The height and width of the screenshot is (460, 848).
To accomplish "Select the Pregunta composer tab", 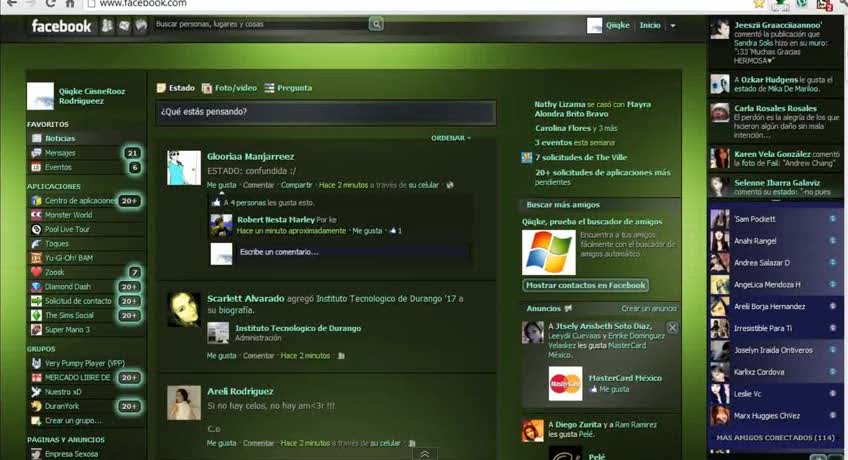I will pos(288,88).
